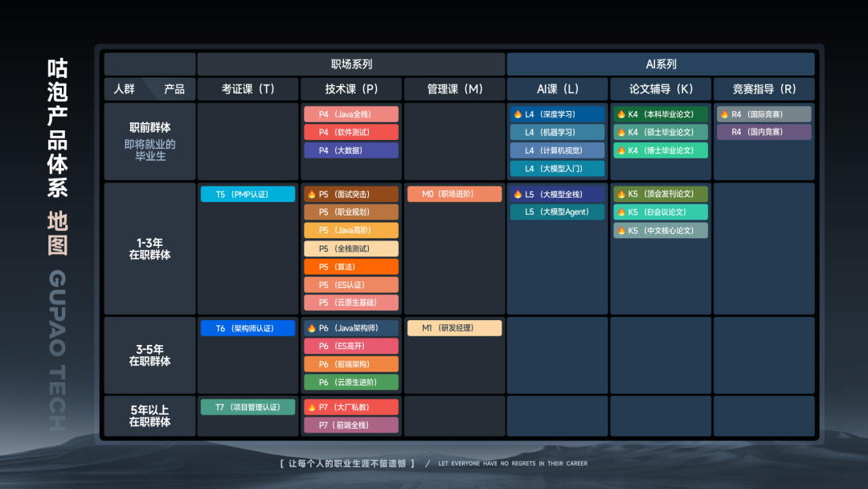Select the AI课 (L) column header

coord(558,89)
